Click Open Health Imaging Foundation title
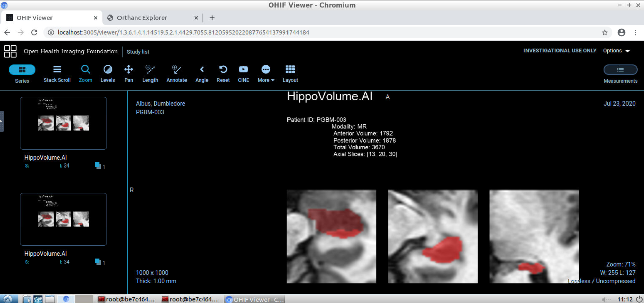The height and width of the screenshot is (303, 644). [x=71, y=51]
